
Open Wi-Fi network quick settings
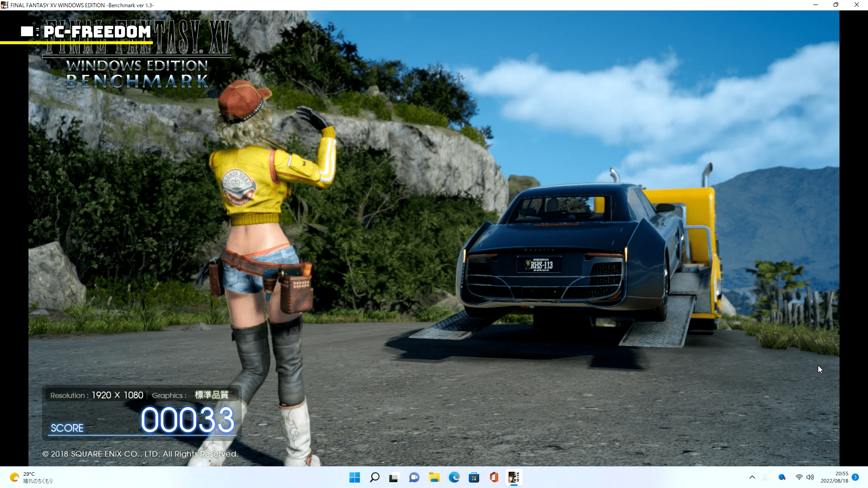[x=799, y=477]
